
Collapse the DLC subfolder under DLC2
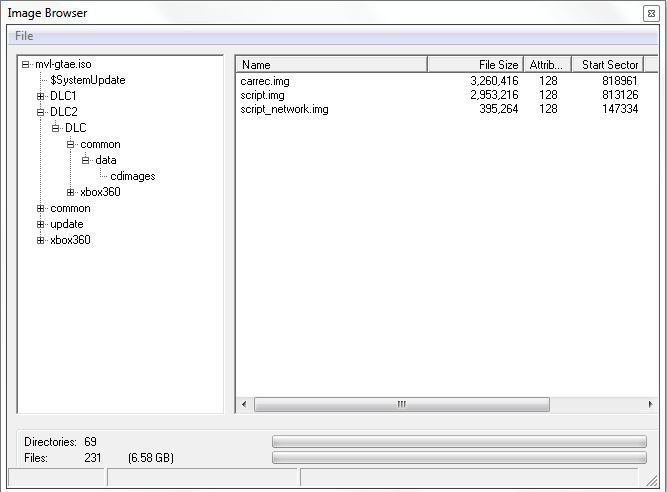point(55,128)
